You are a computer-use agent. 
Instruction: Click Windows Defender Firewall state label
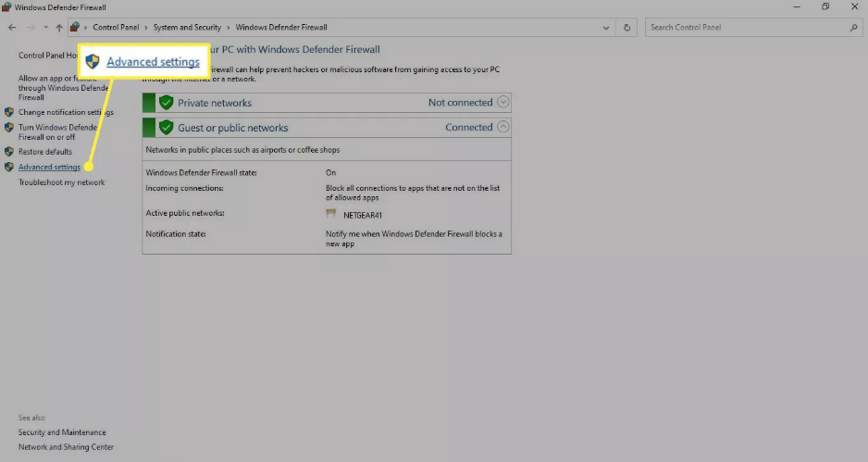click(x=202, y=172)
